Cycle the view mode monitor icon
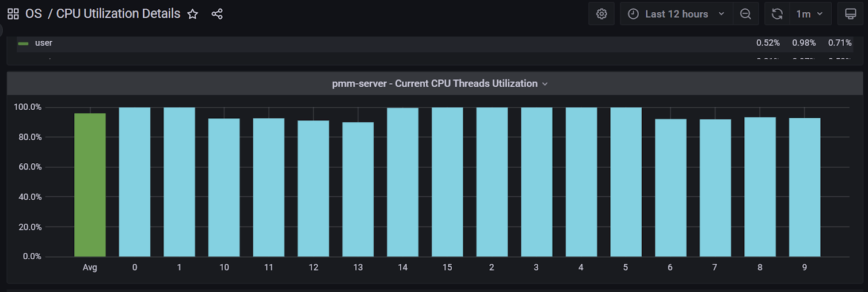The width and height of the screenshot is (868, 292). 850,14
